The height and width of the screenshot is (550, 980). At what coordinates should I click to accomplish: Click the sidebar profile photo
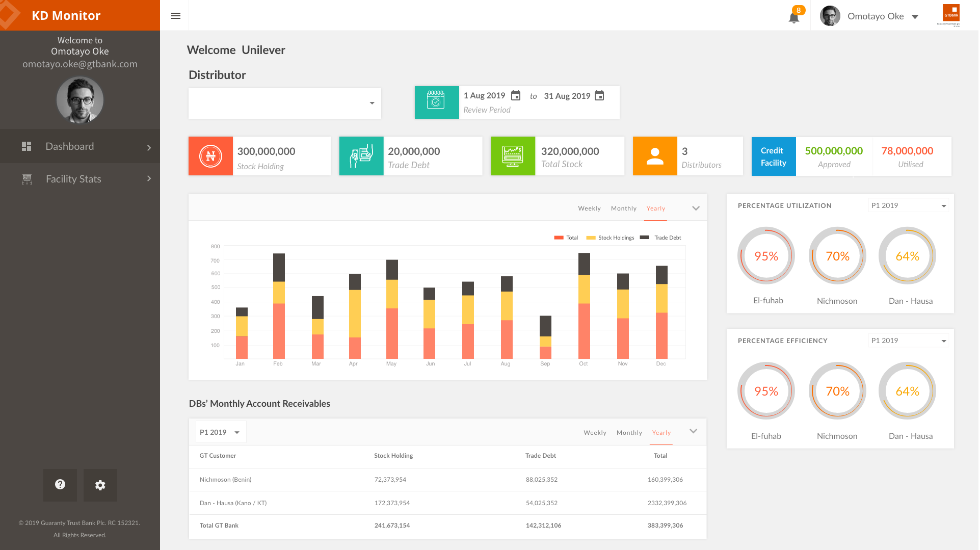click(x=80, y=100)
